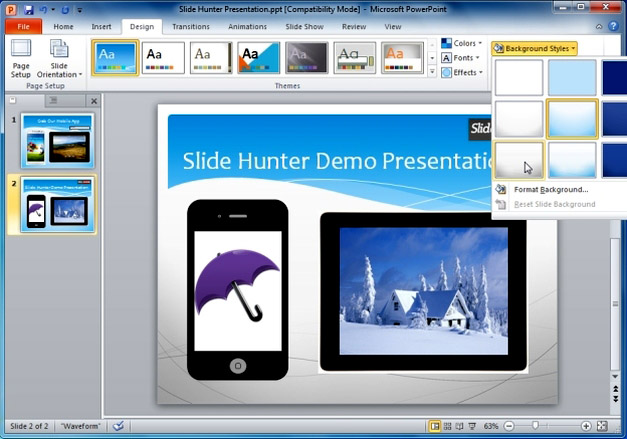
Task: Go to previous slide double-arrow button
Action: point(615,388)
